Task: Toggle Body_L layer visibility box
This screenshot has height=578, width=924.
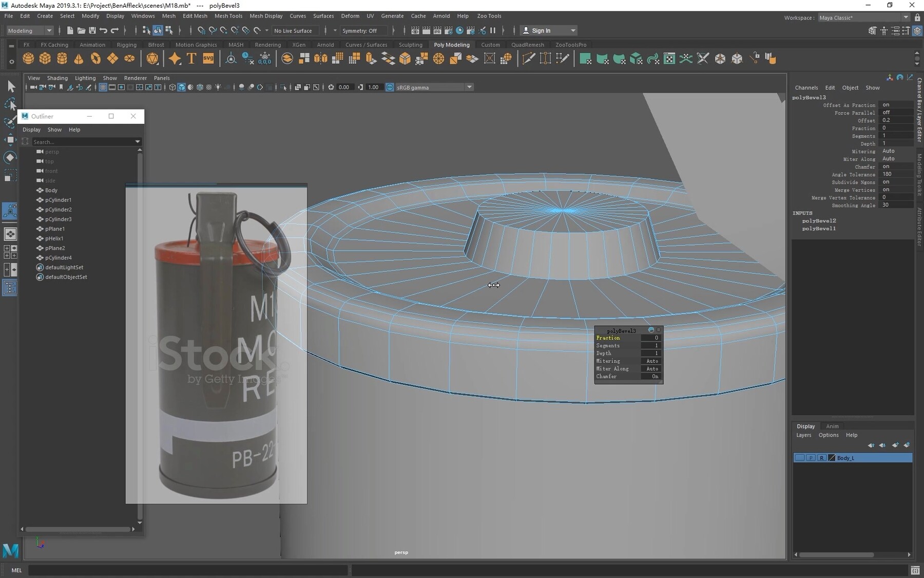Action: [x=799, y=458]
